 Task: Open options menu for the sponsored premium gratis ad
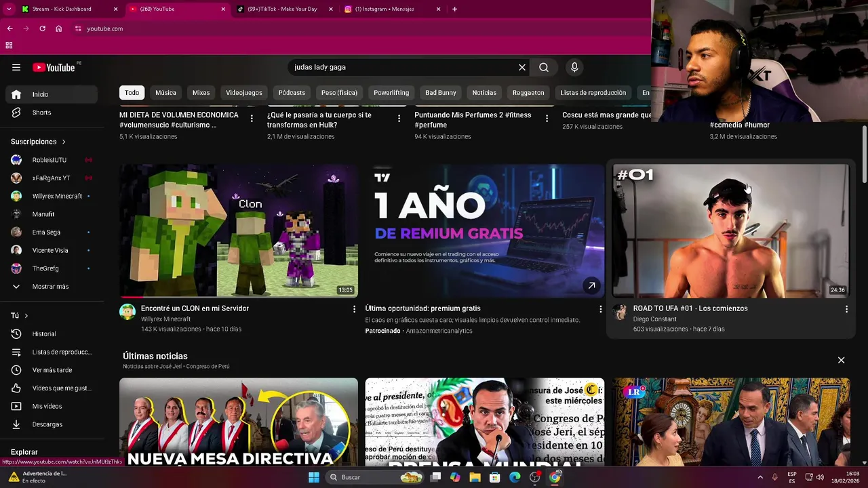point(600,309)
